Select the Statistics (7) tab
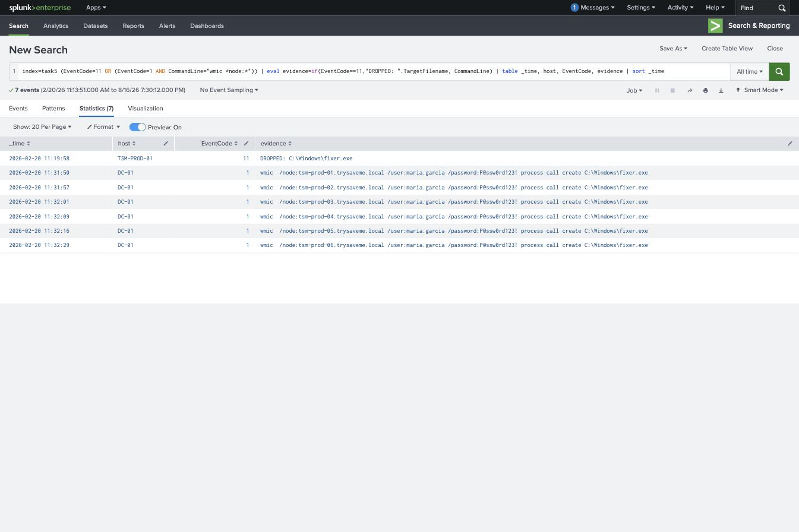799x532 pixels. point(96,109)
